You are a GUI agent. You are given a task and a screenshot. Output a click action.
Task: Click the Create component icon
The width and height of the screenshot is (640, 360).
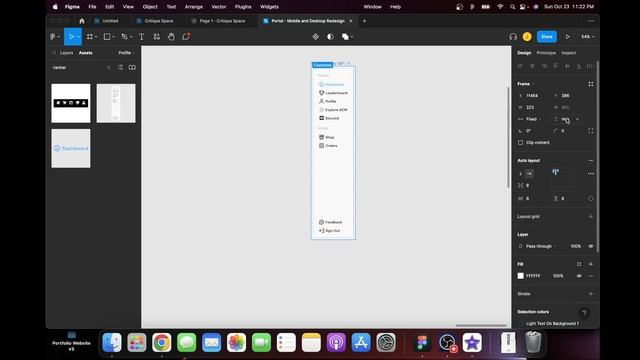pos(316,37)
